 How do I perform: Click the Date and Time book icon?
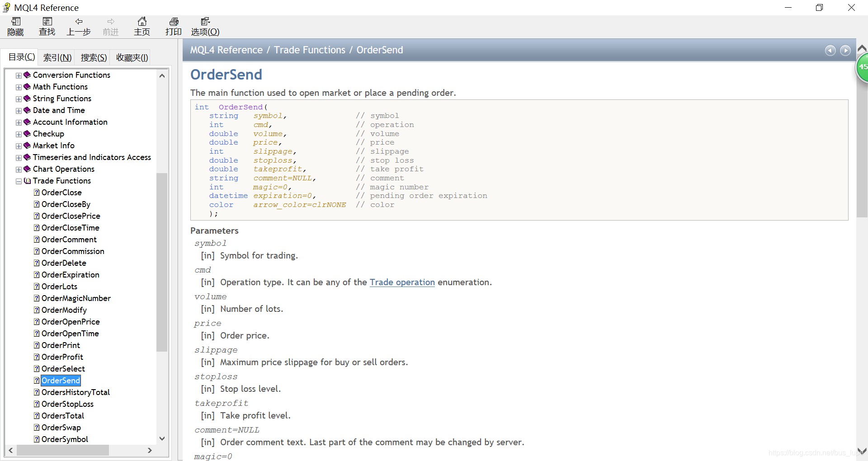(27, 110)
